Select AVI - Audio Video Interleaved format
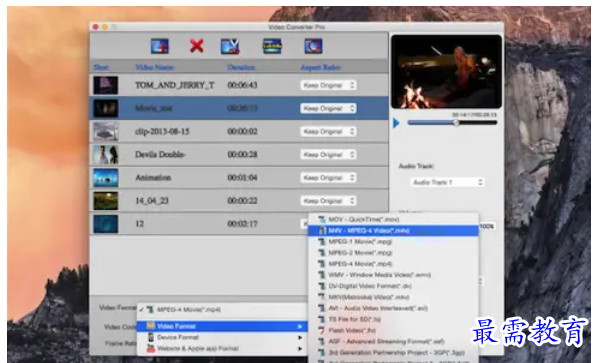 coord(393,308)
